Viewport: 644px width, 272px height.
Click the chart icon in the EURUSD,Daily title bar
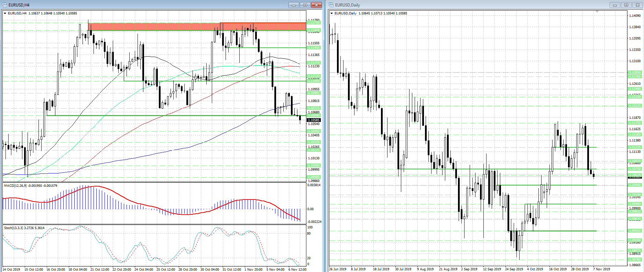[331, 5]
